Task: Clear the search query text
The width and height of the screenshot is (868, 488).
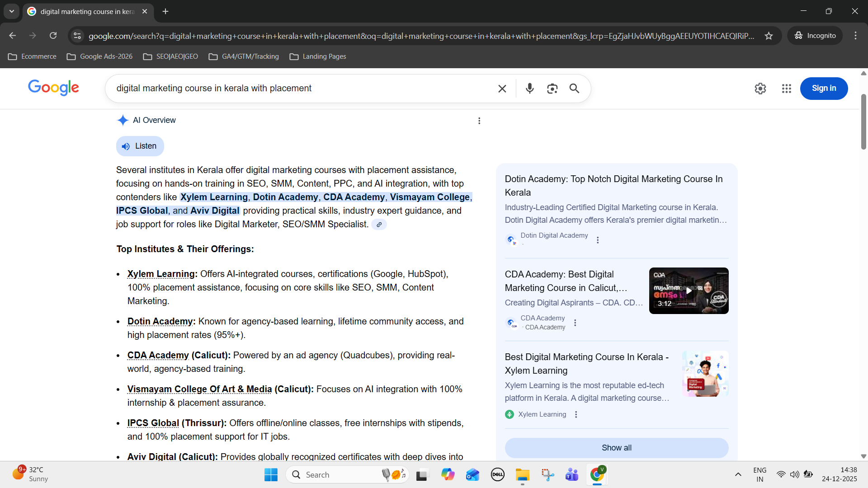Action: click(502, 89)
